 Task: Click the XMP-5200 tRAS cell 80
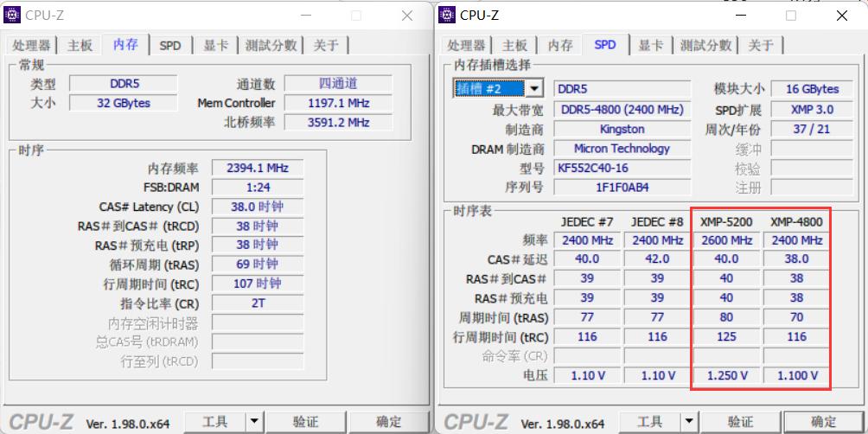[x=726, y=317]
